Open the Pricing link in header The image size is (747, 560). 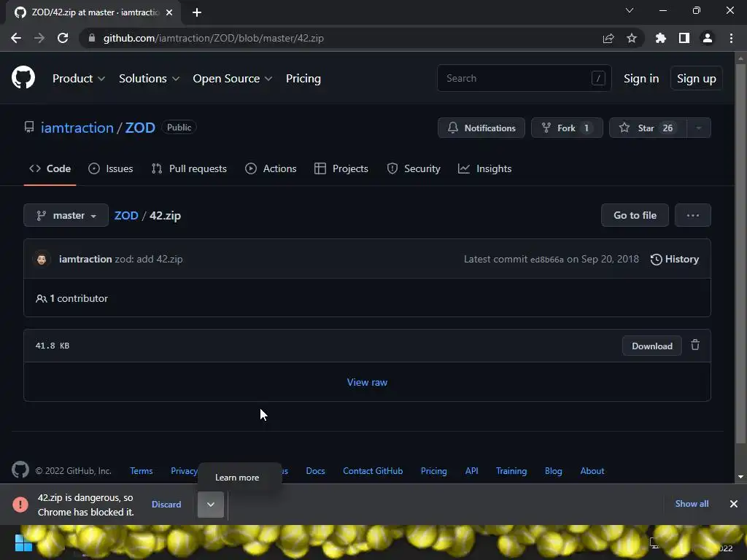tap(303, 79)
